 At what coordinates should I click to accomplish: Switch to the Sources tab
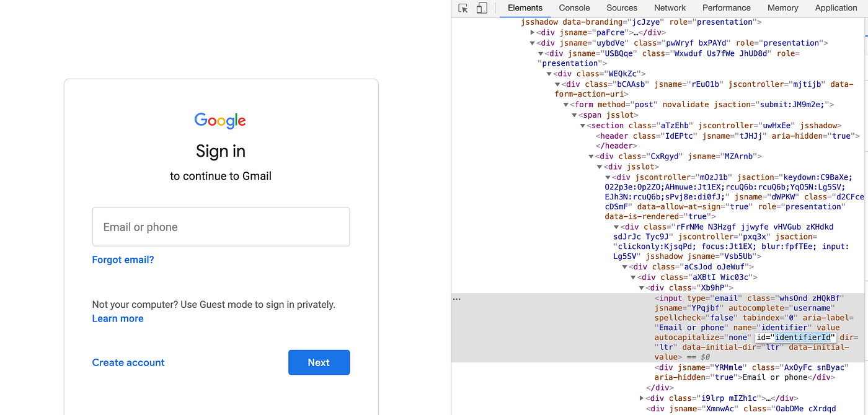[x=622, y=7]
